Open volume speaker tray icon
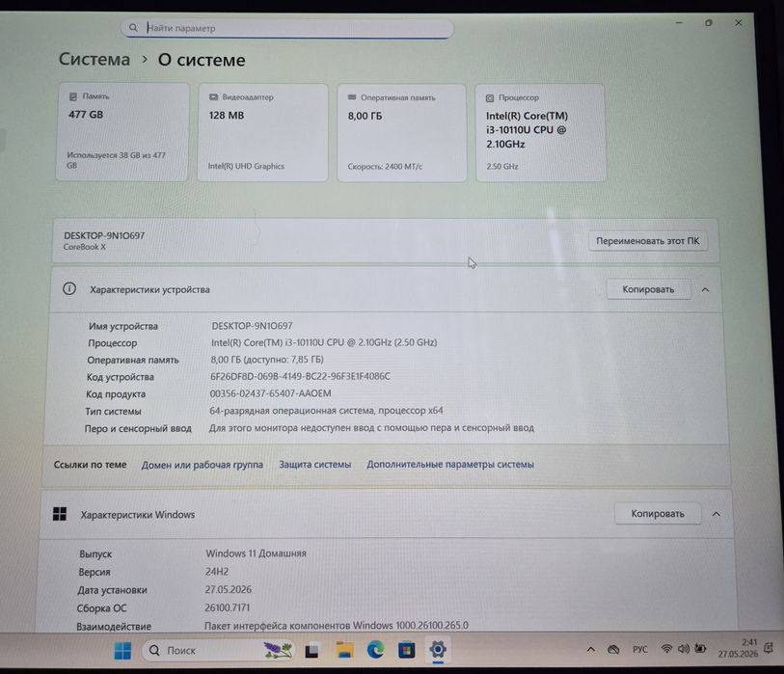This screenshot has width=784, height=674. [x=684, y=649]
